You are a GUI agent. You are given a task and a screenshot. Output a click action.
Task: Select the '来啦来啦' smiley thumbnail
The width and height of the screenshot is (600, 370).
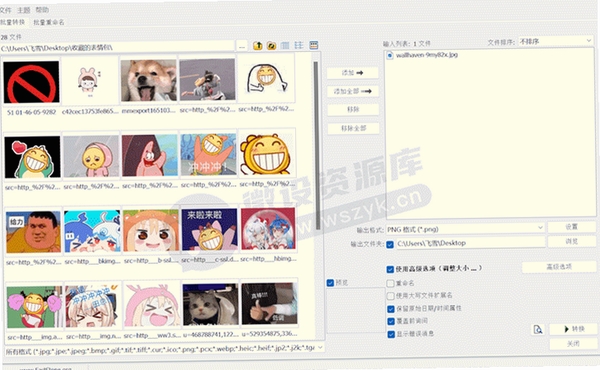(x=210, y=229)
